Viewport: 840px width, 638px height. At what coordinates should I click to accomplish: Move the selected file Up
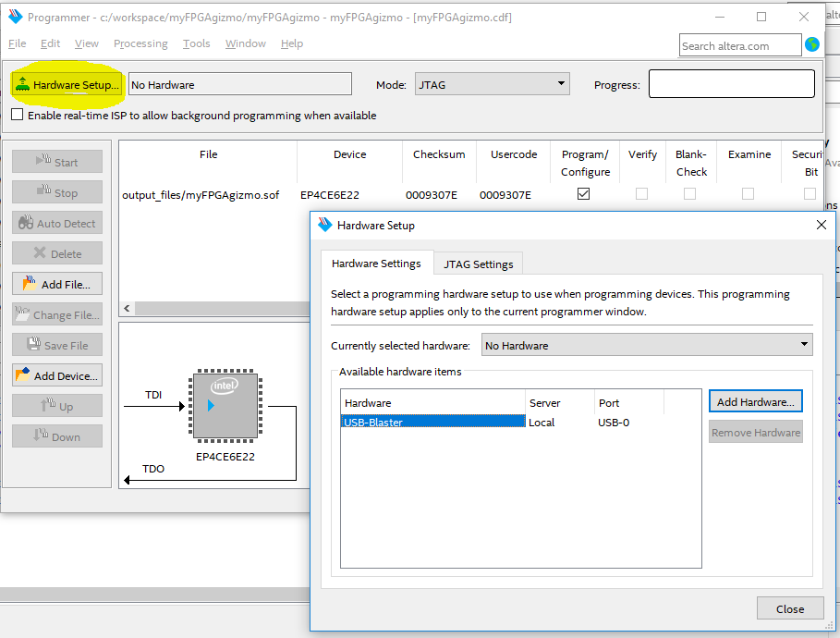pos(57,407)
